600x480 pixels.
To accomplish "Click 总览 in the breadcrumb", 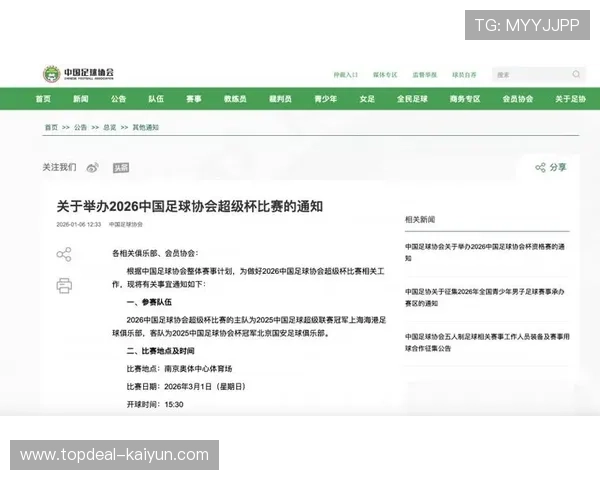I will (x=110, y=127).
